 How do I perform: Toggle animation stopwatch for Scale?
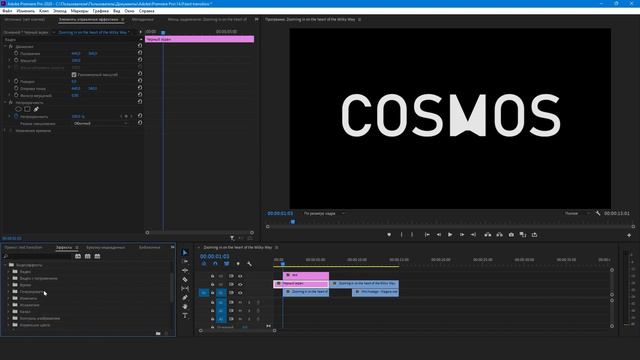(16, 60)
